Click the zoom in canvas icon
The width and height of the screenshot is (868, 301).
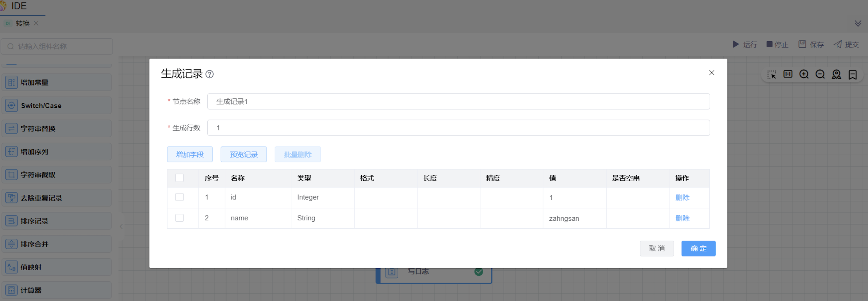[x=804, y=74]
